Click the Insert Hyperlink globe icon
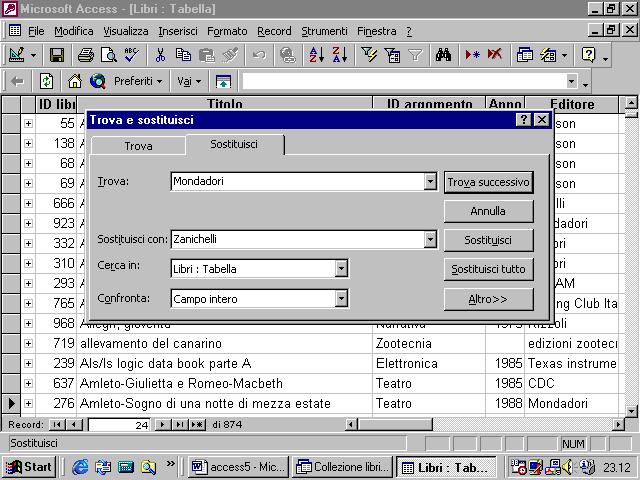640x480 pixels. coord(288,55)
